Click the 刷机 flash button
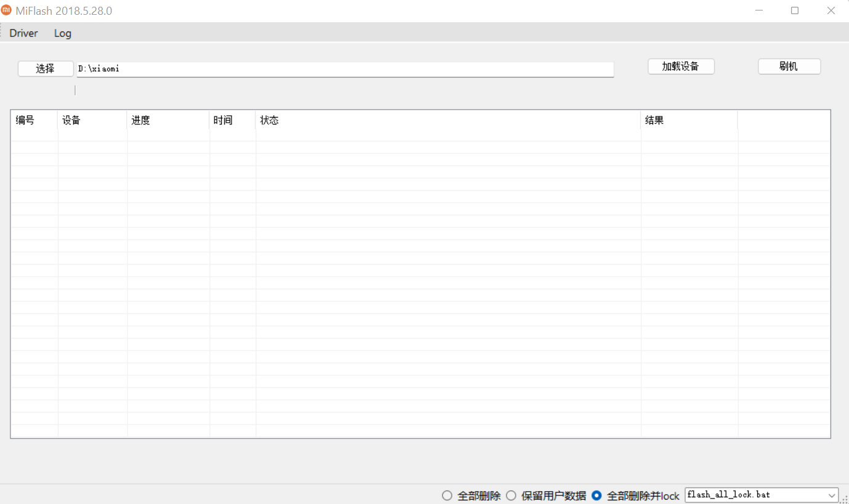The image size is (849, 504). tap(789, 67)
